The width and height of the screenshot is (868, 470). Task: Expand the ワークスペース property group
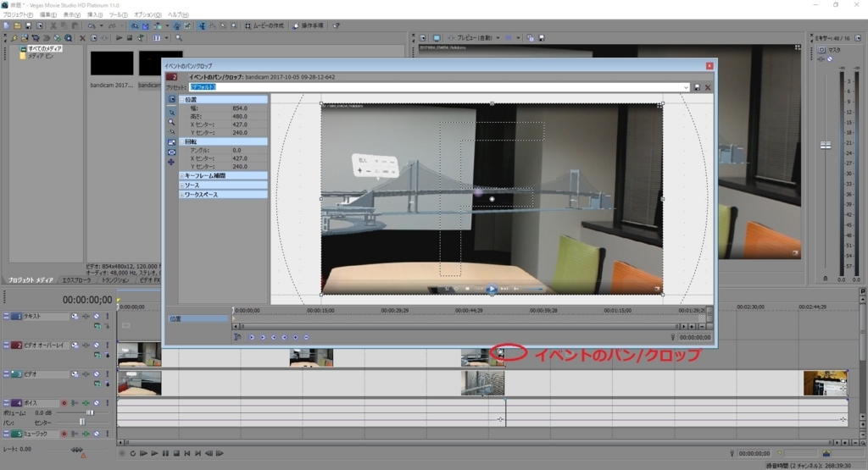pos(181,195)
